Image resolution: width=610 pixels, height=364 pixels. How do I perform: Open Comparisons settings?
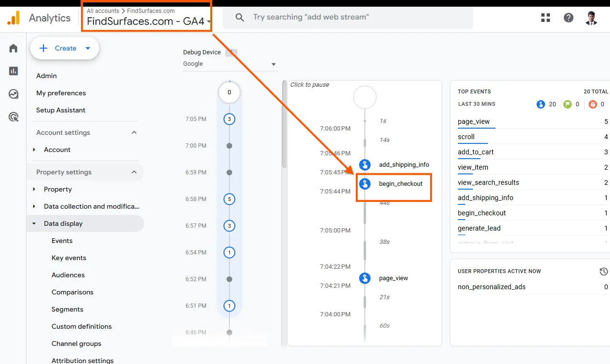pos(72,292)
